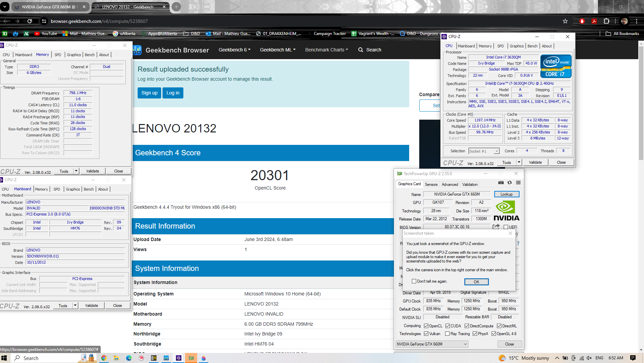
Task: Click Validate in the processor CPU-Z window
Action: pyautogui.click(x=535, y=162)
